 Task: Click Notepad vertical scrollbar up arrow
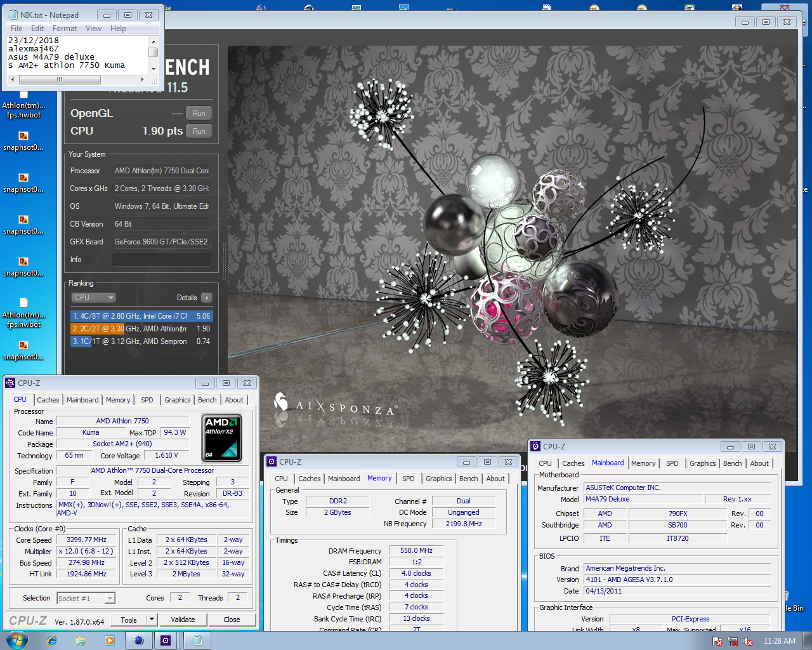(x=153, y=41)
